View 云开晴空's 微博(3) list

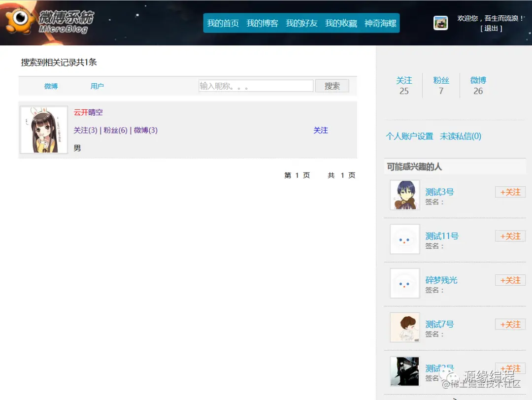coord(145,130)
